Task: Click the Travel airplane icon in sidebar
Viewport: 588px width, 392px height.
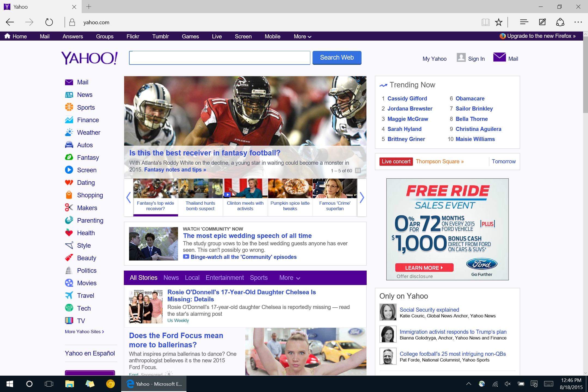Action: (x=69, y=295)
